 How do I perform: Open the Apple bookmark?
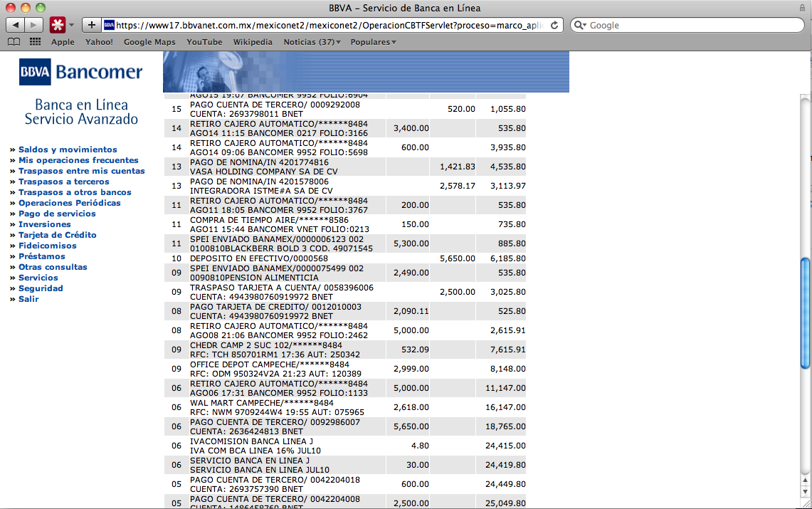point(63,42)
